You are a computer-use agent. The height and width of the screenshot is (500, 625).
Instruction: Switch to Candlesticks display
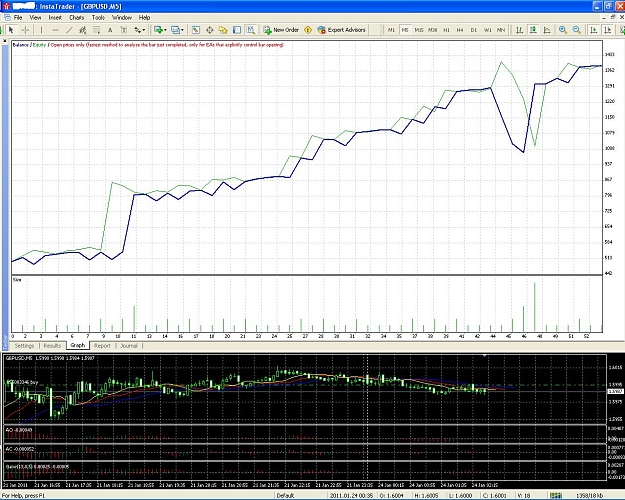(533, 30)
